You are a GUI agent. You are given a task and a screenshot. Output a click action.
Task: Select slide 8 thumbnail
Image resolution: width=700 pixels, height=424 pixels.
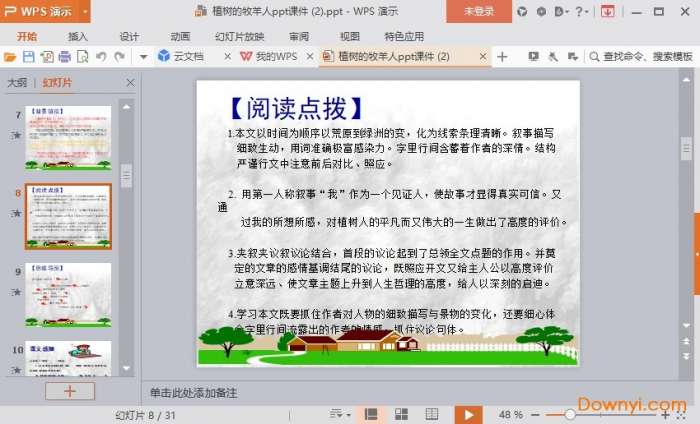point(68,216)
